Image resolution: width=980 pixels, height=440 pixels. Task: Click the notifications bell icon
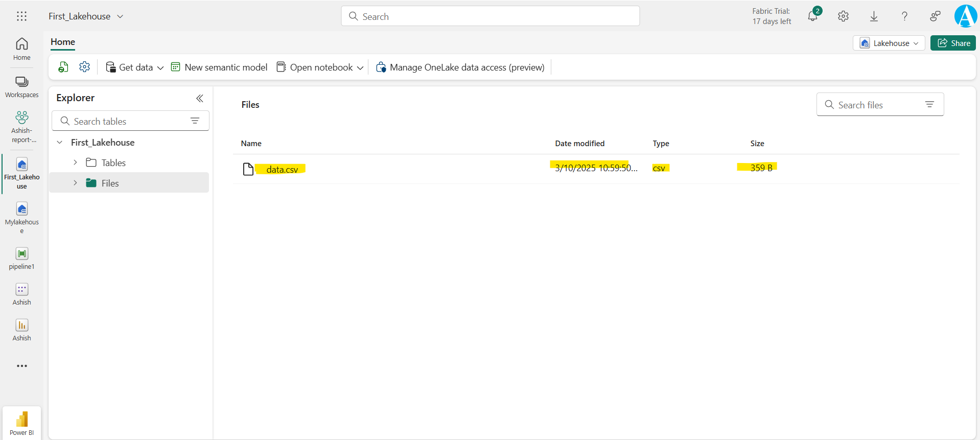(812, 16)
